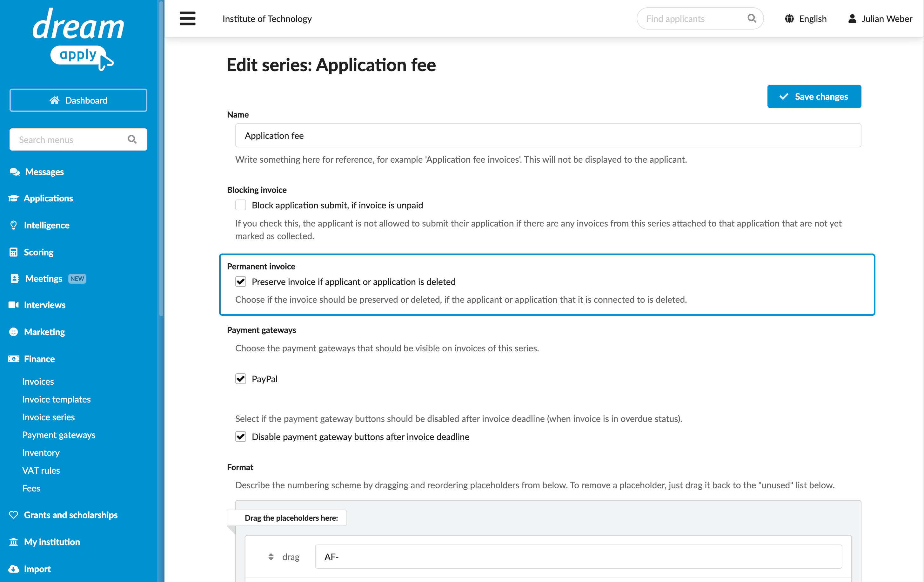Open the Invoices submenu link
The width and height of the screenshot is (924, 582).
click(38, 381)
